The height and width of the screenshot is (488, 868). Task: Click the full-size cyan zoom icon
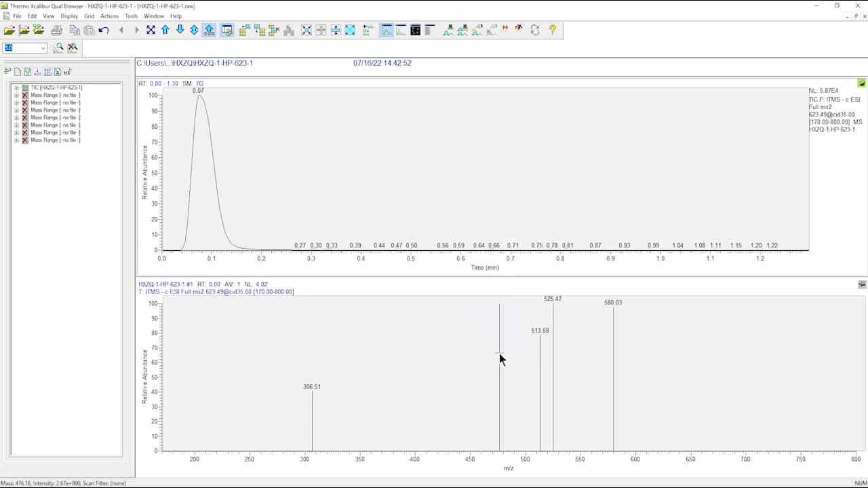tap(350, 30)
